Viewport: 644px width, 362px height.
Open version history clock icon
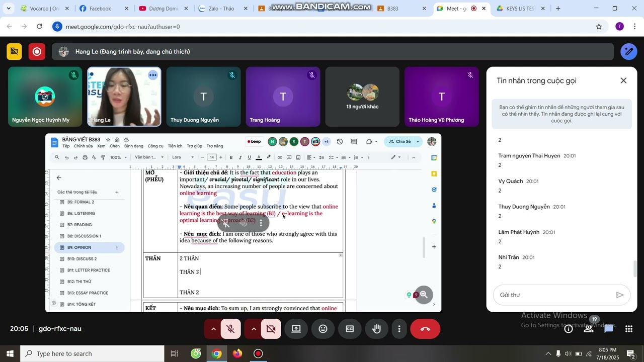[340, 142]
